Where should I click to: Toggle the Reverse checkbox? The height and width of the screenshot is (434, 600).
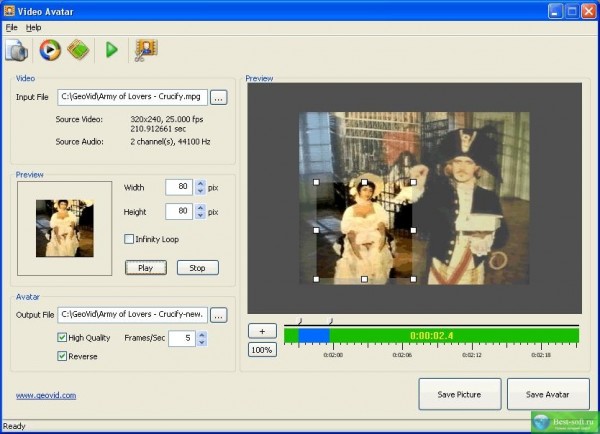point(63,356)
